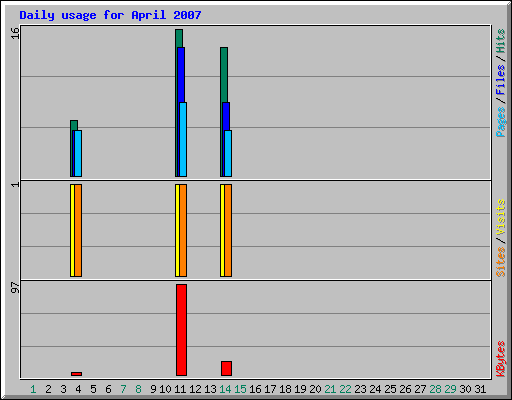Click the y-axis value "1" beside the Visits panel
Viewport: 512px width, 400px height.
tap(15, 184)
